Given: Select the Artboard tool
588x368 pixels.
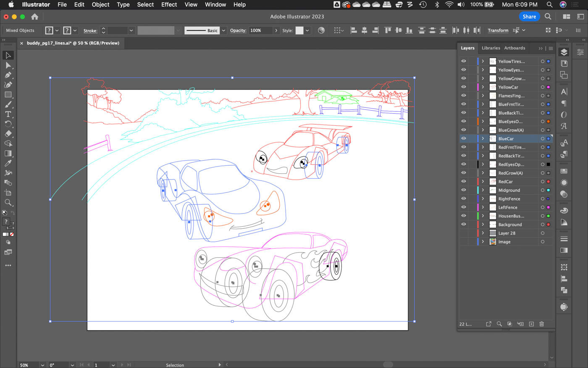Looking at the screenshot, I should 8,193.
